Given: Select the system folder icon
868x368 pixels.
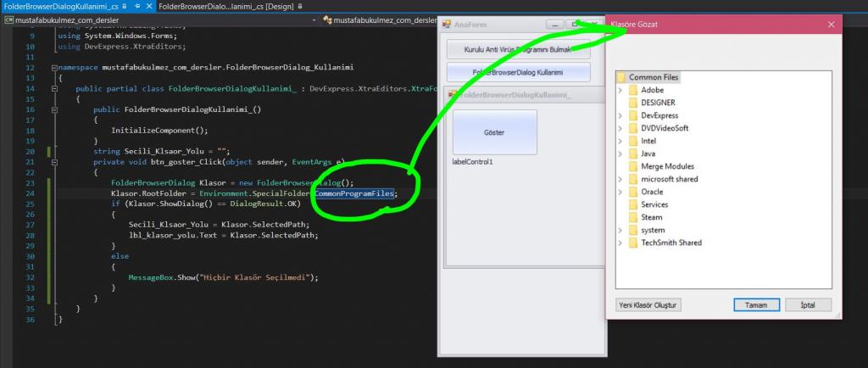Looking at the screenshot, I should 633,230.
